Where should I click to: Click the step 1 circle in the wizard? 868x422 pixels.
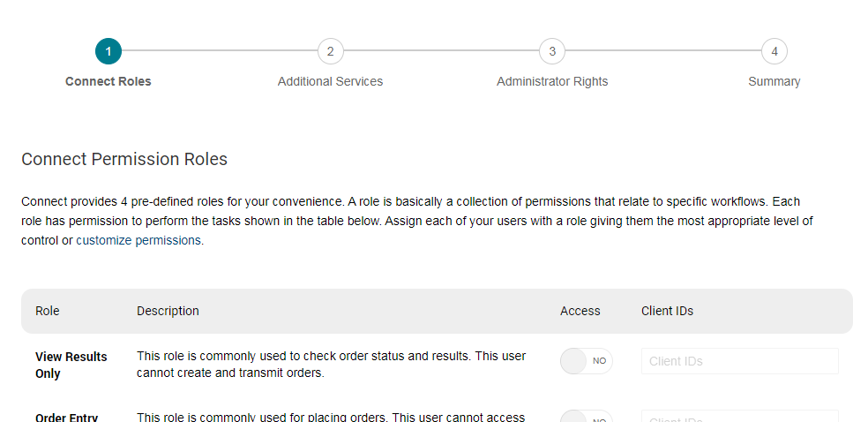108,51
